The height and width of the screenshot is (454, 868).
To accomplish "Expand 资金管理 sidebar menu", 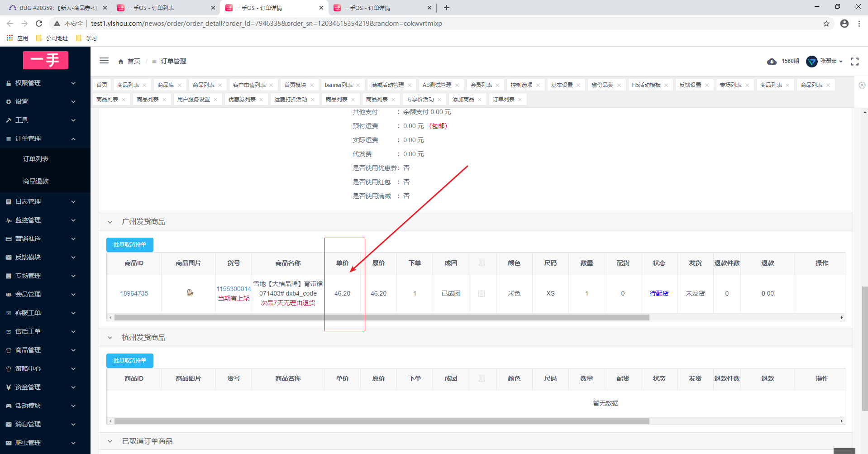I will pyautogui.click(x=45, y=387).
